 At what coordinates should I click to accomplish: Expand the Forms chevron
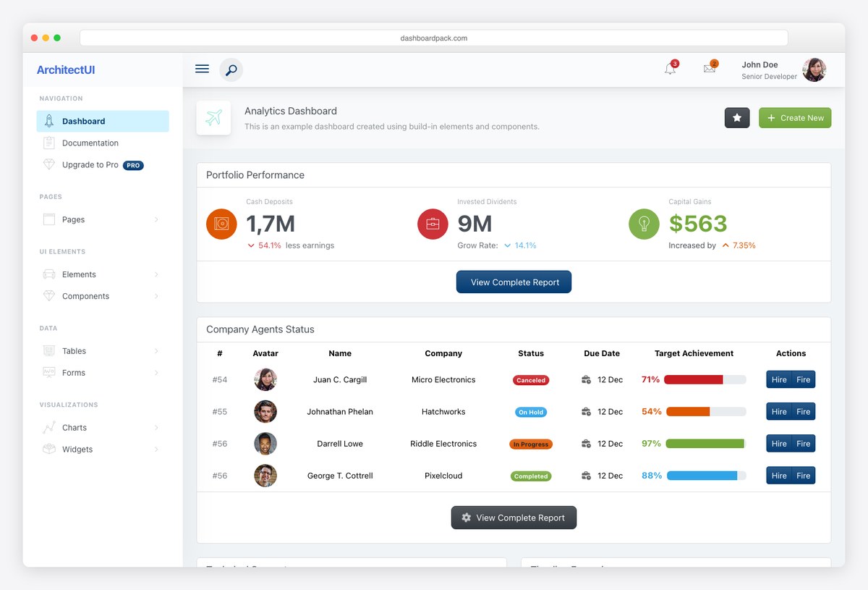156,373
